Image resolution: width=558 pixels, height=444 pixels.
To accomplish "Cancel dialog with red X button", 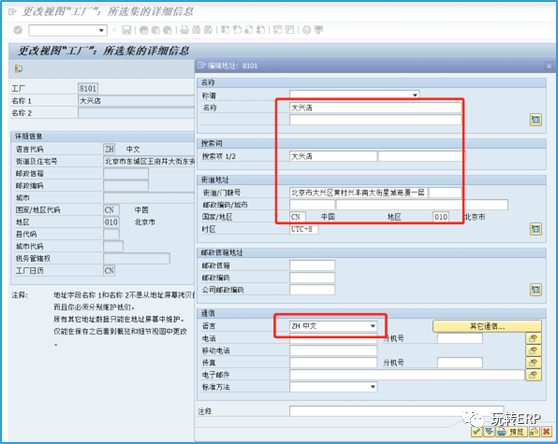I will coord(546,432).
